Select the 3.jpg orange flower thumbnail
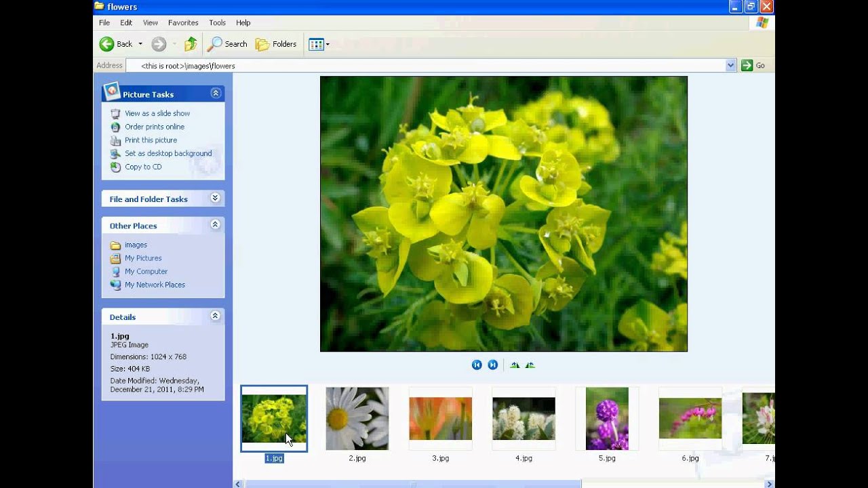 441,419
